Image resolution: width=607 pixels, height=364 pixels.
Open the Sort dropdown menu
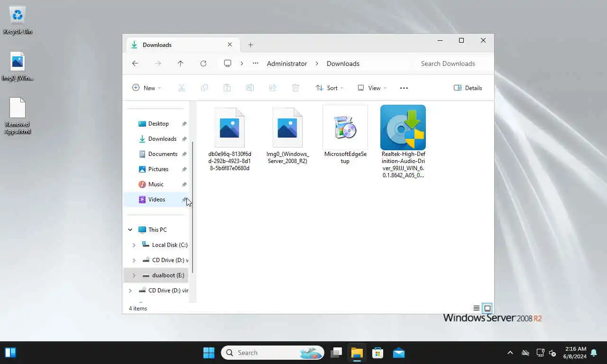[x=329, y=88]
